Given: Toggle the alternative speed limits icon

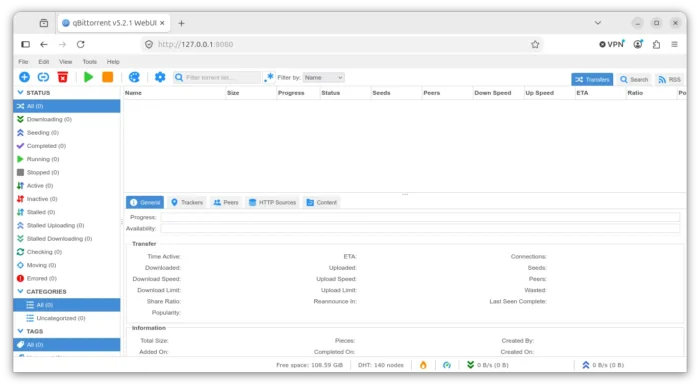Looking at the screenshot, I should click(x=447, y=365).
